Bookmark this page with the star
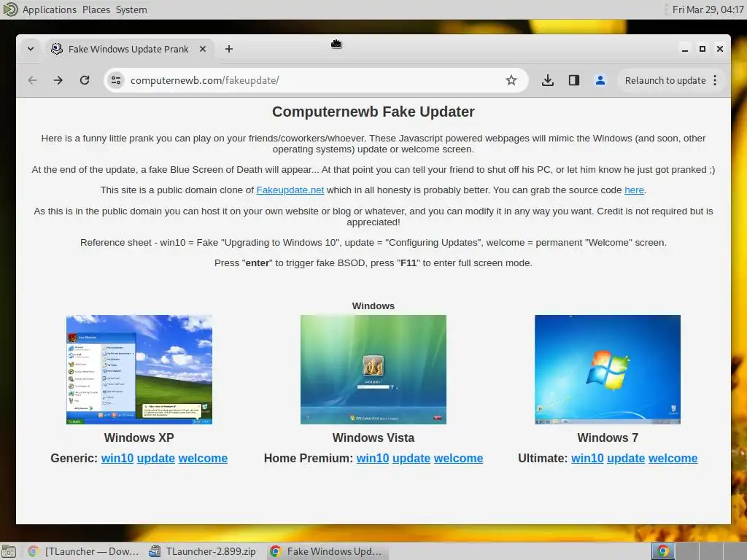Screen dimensions: 747x560 click(x=511, y=80)
